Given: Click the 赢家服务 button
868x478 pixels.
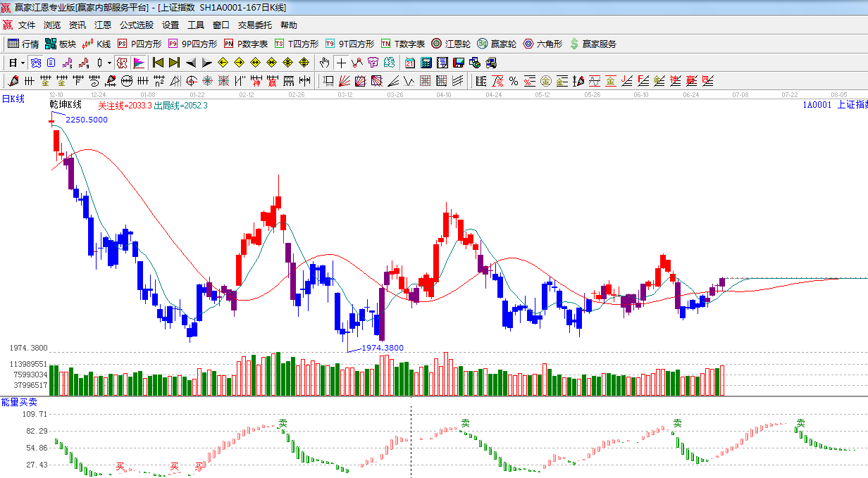Looking at the screenshot, I should click(593, 44).
